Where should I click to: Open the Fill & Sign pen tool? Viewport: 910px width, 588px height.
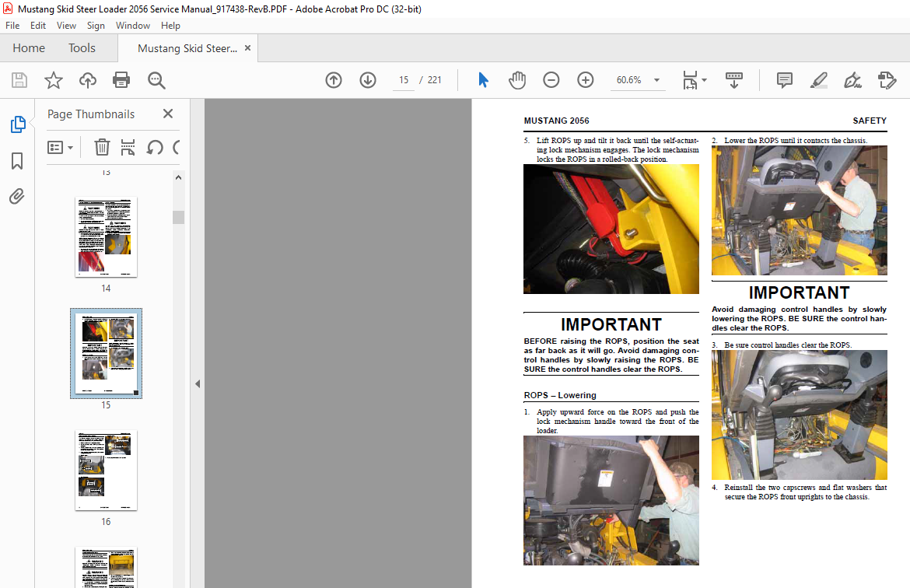point(852,80)
